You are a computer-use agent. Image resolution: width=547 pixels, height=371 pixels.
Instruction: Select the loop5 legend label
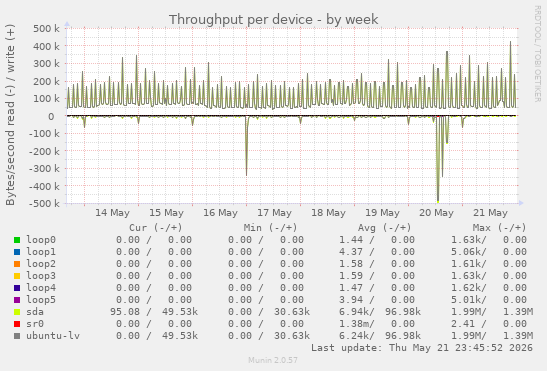[41, 300]
